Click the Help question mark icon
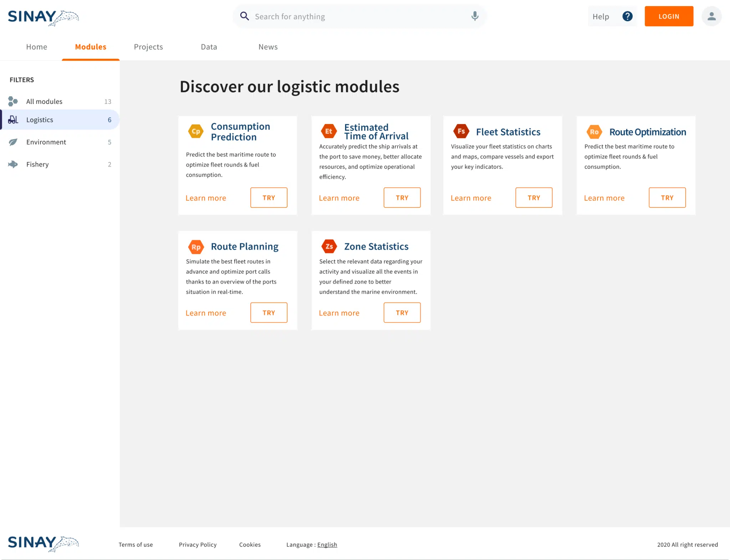The image size is (730, 560). [627, 16]
